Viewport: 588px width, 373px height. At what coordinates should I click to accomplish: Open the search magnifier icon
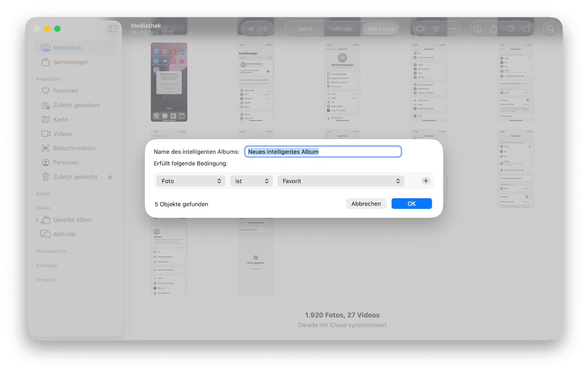[x=551, y=29]
